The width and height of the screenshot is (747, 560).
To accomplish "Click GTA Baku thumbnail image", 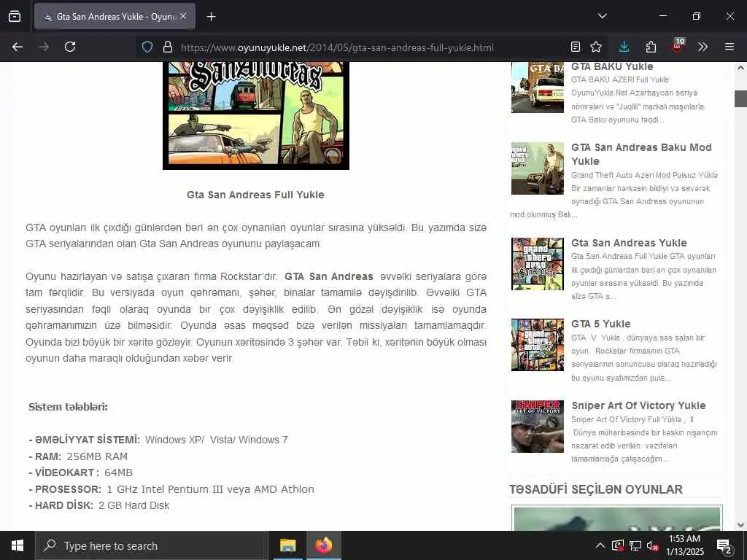I will (538, 87).
